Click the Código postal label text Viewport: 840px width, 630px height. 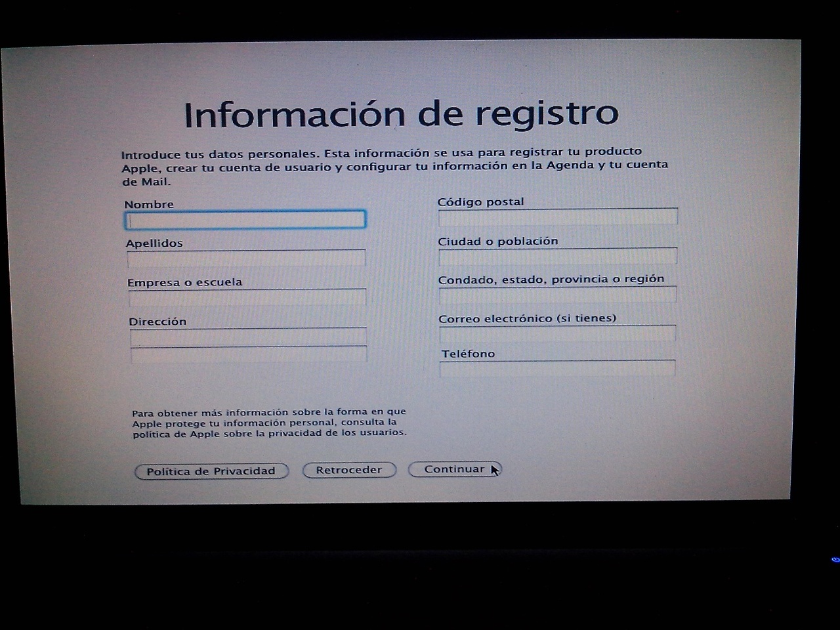click(480, 201)
